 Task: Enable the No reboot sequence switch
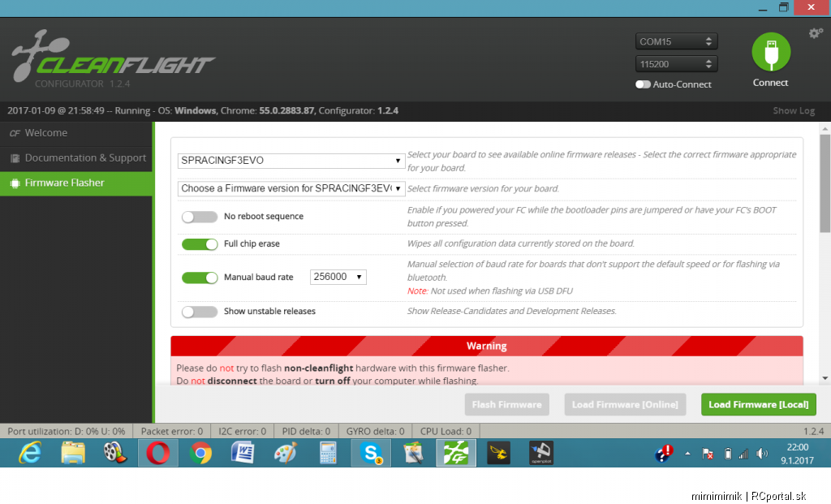click(x=200, y=217)
